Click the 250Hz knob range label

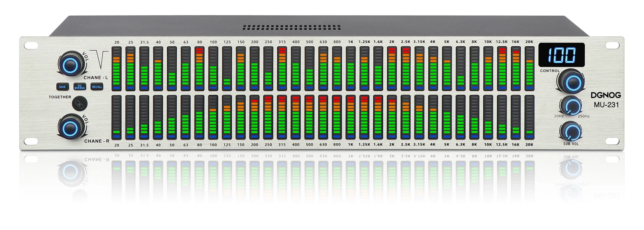point(584,116)
